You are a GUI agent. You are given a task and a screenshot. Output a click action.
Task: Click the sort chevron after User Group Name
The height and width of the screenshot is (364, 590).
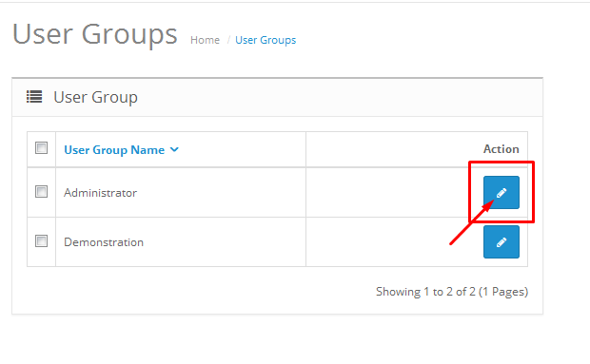pos(174,149)
